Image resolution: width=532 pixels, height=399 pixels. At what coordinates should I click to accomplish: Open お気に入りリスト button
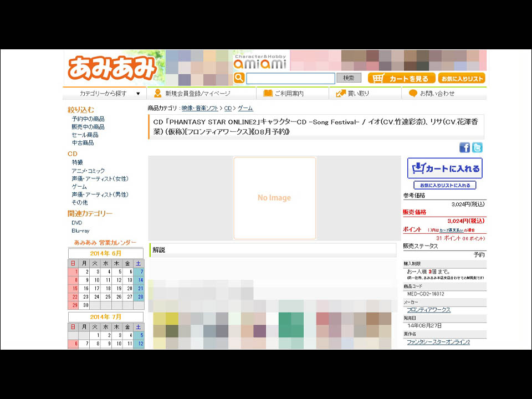(462, 78)
